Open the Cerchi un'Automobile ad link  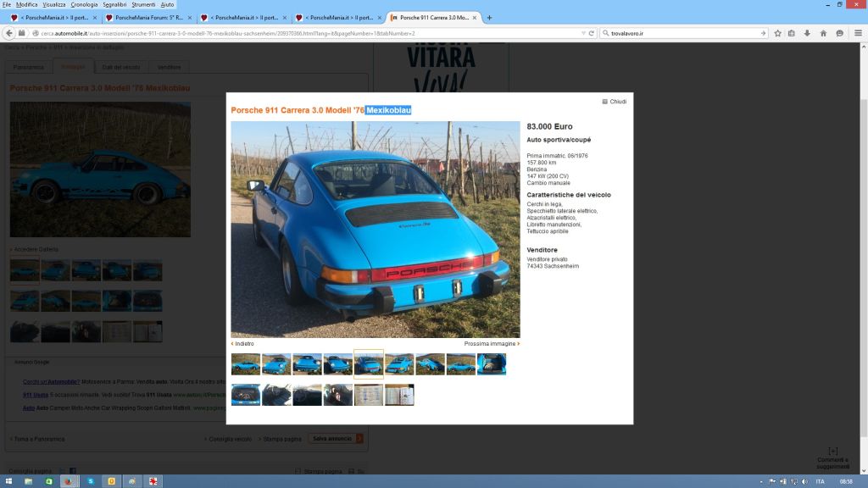click(x=52, y=382)
